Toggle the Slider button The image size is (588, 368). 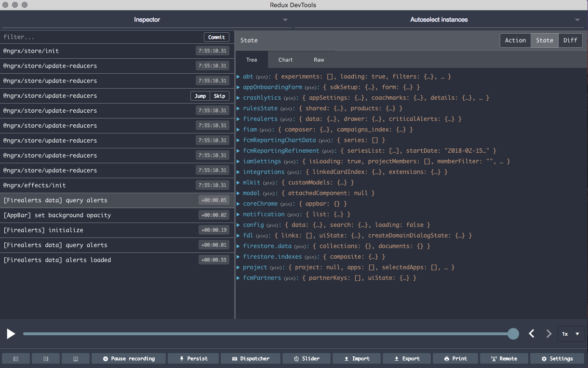(307, 358)
